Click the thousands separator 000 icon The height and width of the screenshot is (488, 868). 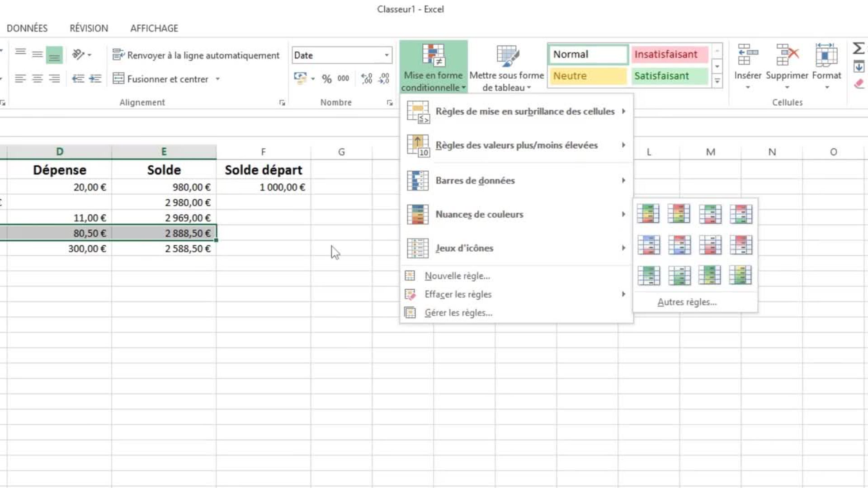343,79
